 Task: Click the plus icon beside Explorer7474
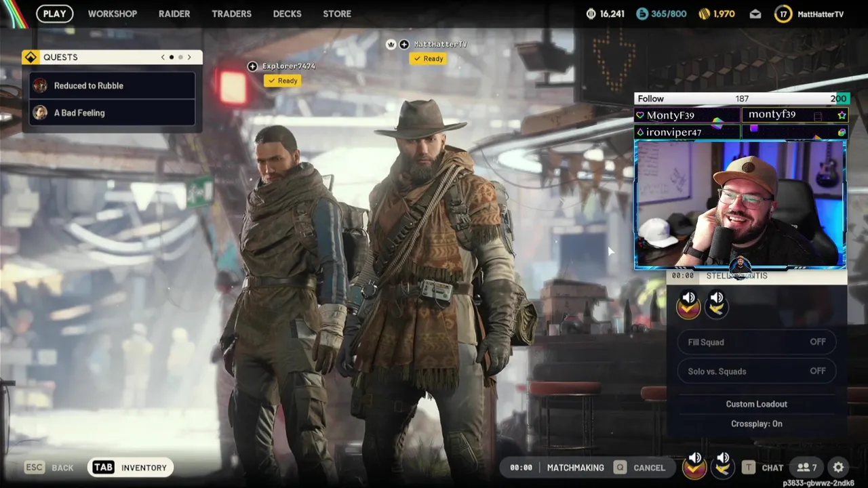tap(252, 66)
